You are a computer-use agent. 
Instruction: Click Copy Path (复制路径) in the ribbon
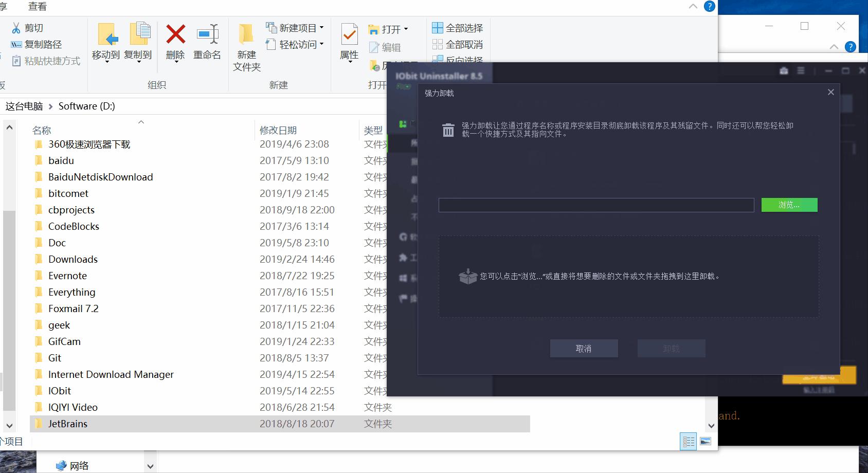(36, 44)
